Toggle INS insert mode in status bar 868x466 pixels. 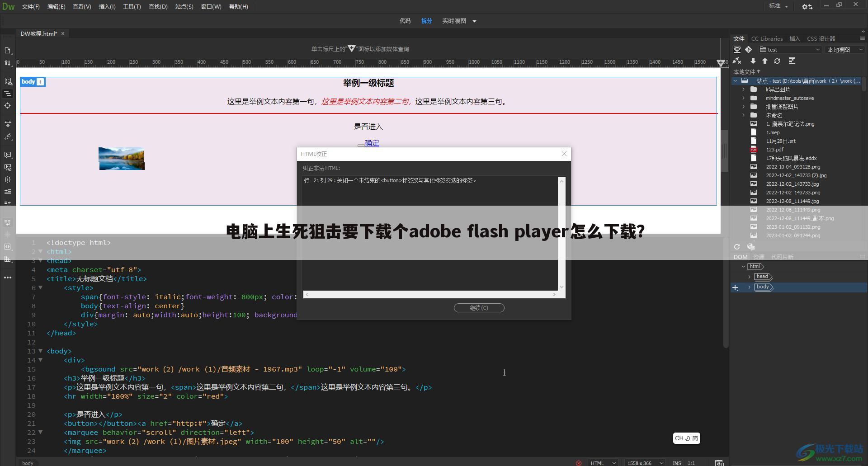click(677, 463)
